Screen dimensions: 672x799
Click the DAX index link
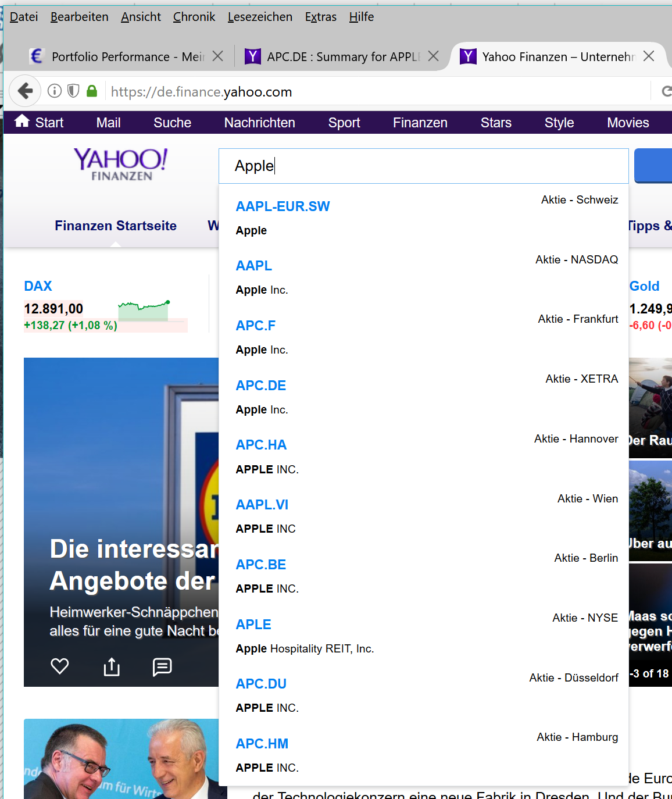[x=38, y=286]
